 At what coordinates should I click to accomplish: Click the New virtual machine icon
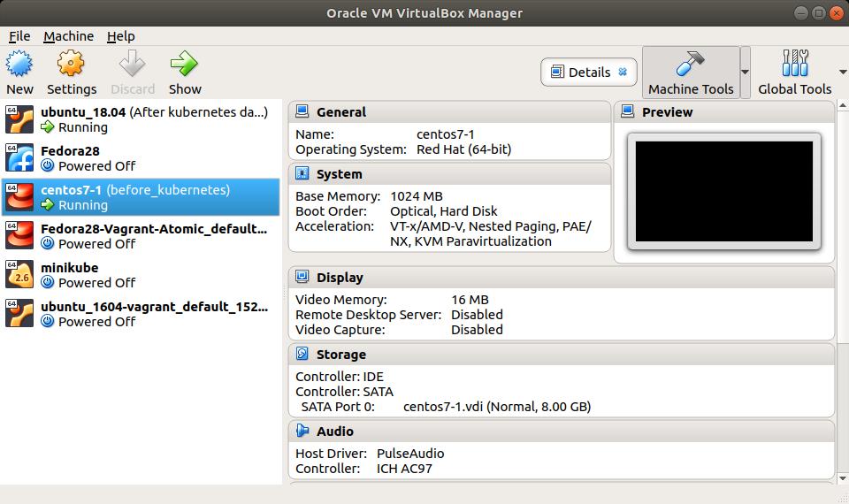click(19, 64)
